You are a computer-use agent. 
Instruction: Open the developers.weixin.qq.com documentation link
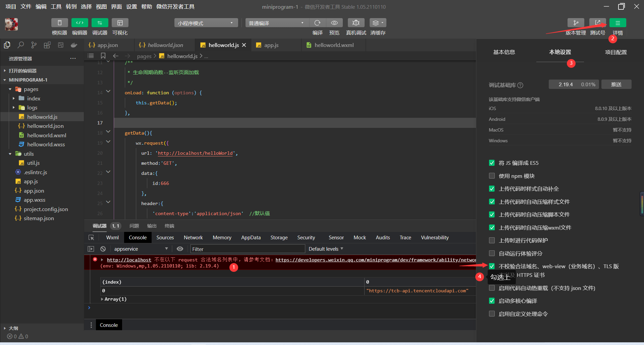click(x=376, y=260)
